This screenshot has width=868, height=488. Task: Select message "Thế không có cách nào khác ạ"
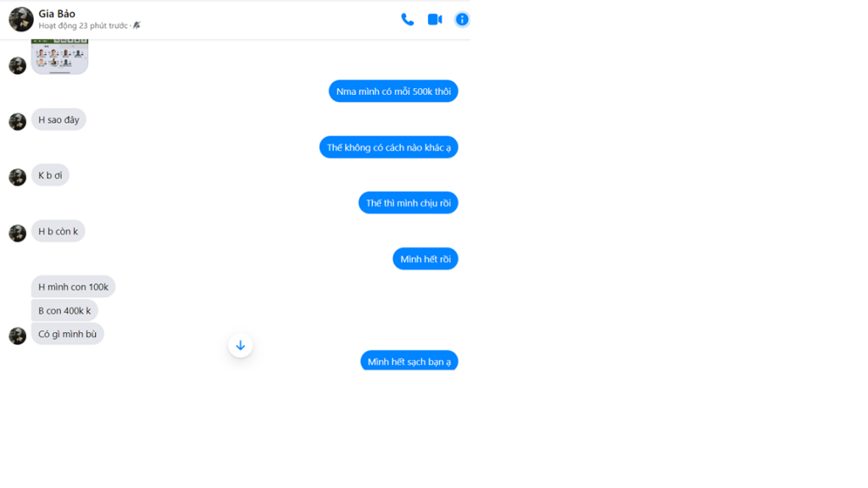click(388, 147)
